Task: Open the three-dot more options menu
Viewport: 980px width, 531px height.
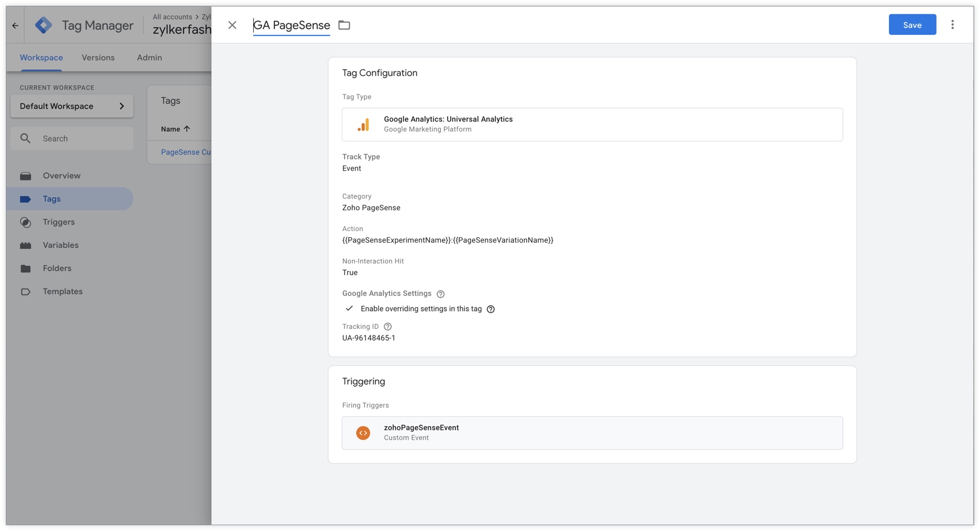Action: pyautogui.click(x=952, y=25)
